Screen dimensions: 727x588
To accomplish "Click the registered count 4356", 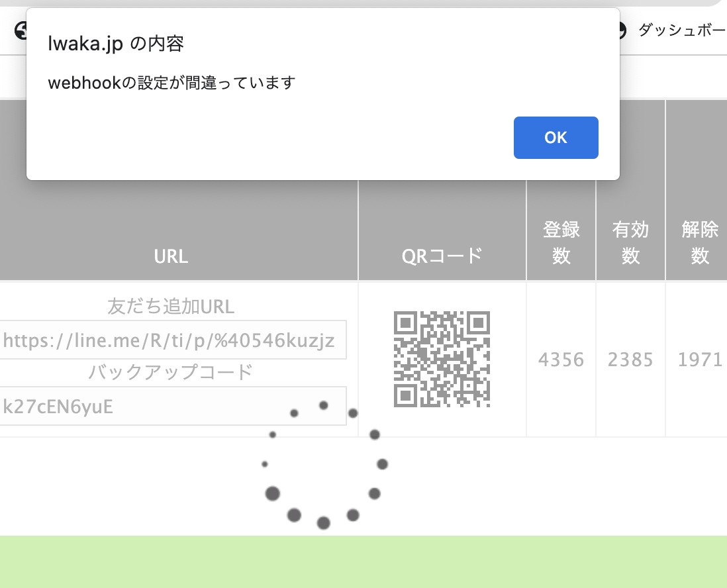I will 561,360.
